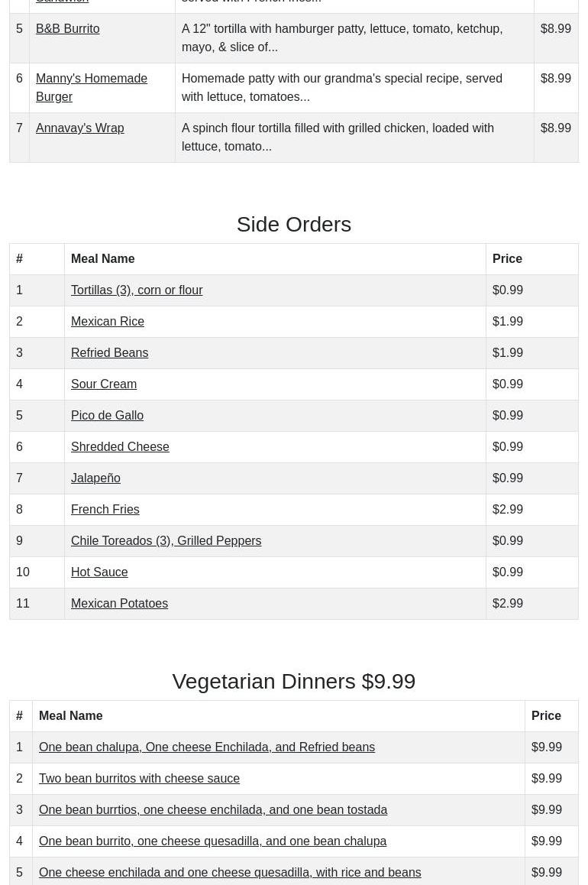Screen dimensions: 588x885
Task: Select bean chalupa, cheese enchilada dinner
Action: (x=206, y=747)
